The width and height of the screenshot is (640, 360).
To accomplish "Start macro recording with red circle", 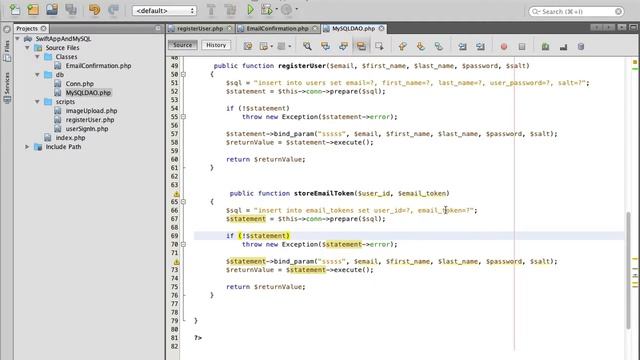I will pyautogui.click(x=504, y=47).
